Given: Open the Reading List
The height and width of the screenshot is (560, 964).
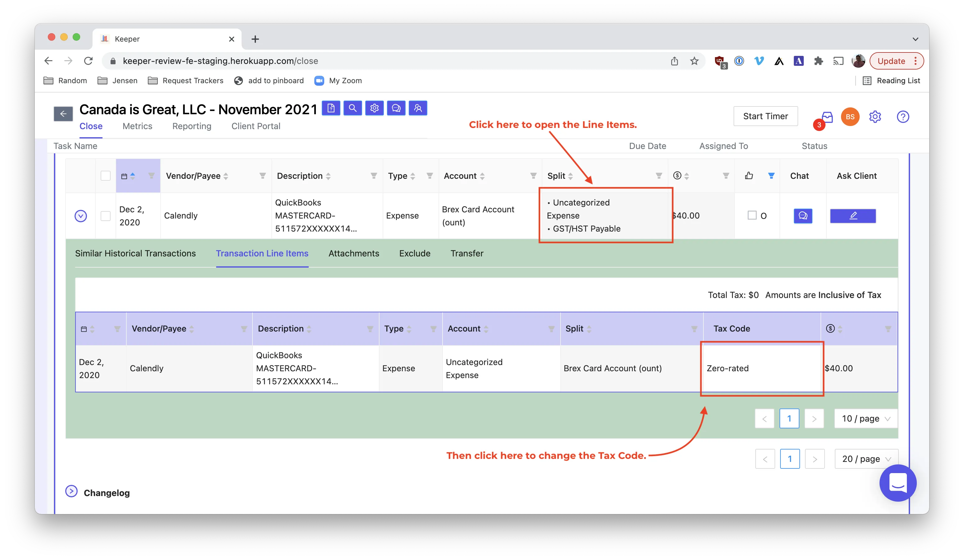Looking at the screenshot, I should point(891,81).
